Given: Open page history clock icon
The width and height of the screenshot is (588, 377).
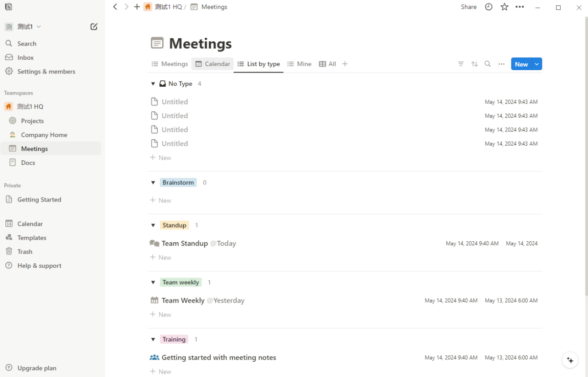Looking at the screenshot, I should pyautogui.click(x=489, y=7).
